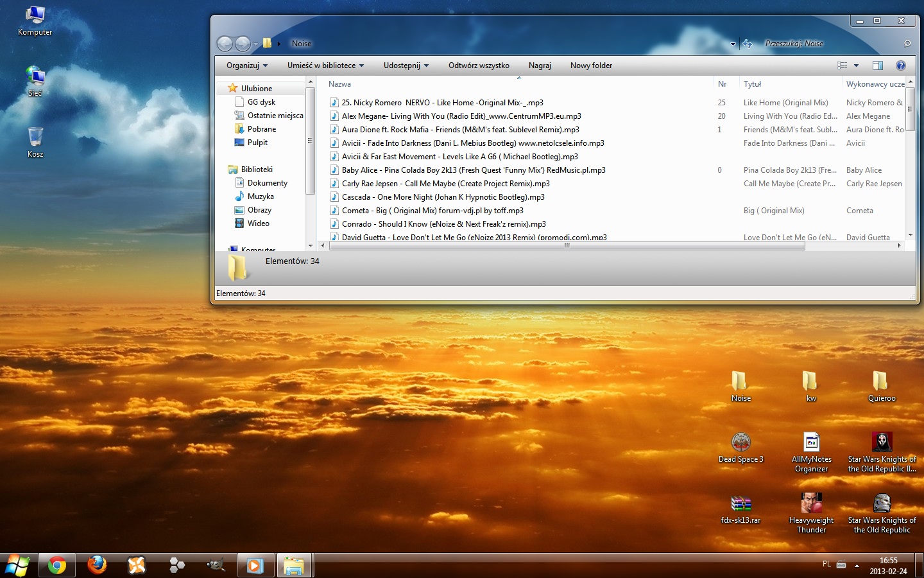This screenshot has width=924, height=578.
Task: Open Udostępnij dropdown menu
Action: pyautogui.click(x=406, y=66)
